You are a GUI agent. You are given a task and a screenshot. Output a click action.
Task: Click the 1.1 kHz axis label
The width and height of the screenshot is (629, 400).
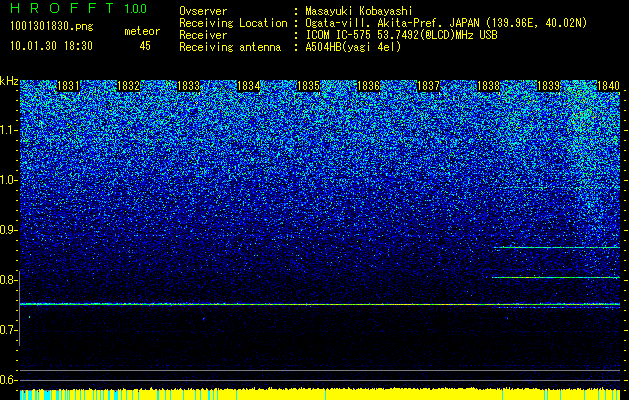point(9,130)
